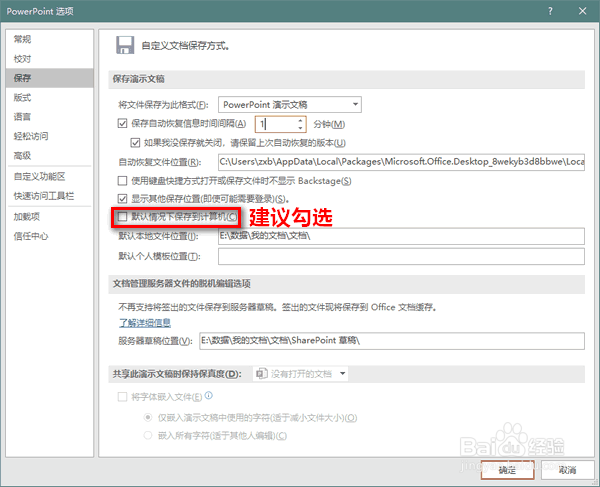This screenshot has height=487, width=600.
Task: Check 默认情况下保存到计算机 checkbox
Action: 122,217
